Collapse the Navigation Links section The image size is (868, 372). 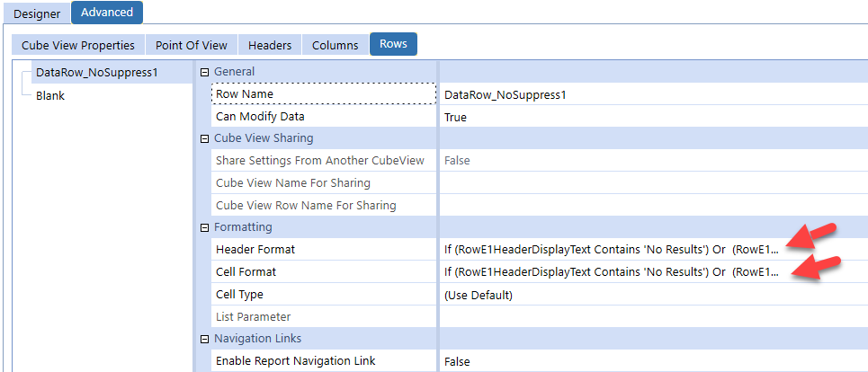click(x=204, y=339)
